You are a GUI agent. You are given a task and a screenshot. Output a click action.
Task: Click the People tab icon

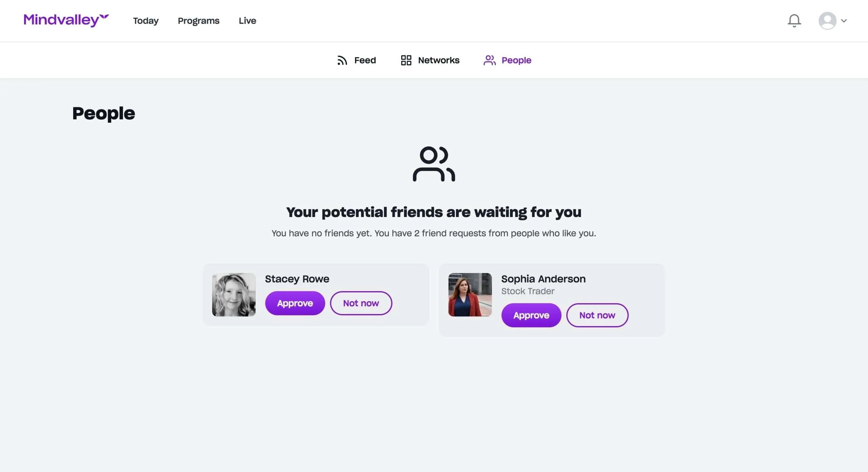click(x=490, y=60)
